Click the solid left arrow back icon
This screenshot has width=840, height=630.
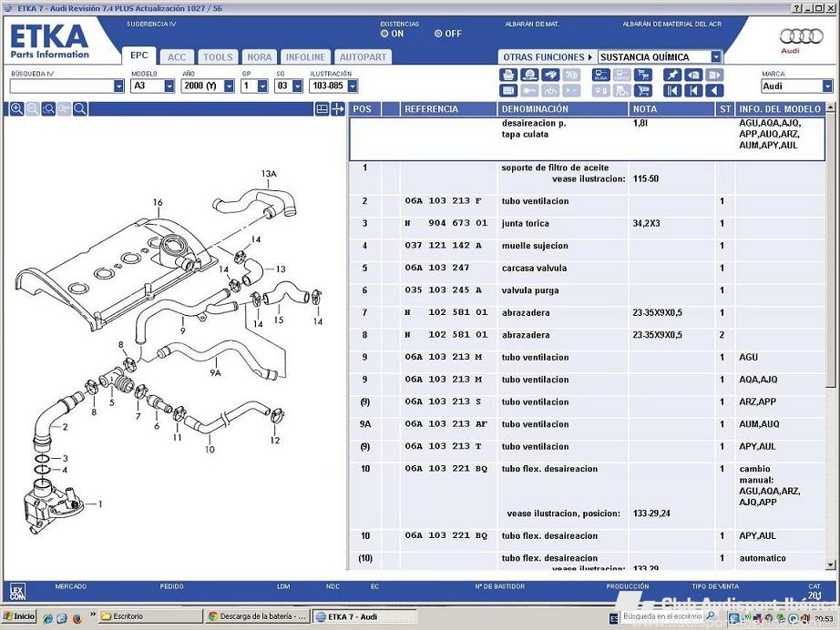[714, 90]
